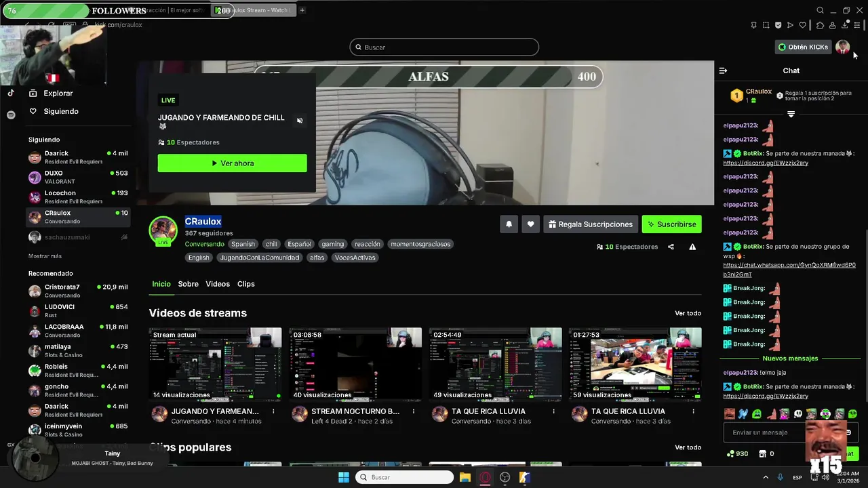
Task: Open File Explorer from taskbar
Action: 465,477
